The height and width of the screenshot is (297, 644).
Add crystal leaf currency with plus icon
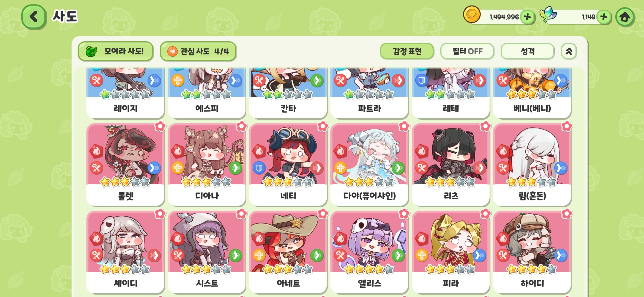click(x=604, y=17)
